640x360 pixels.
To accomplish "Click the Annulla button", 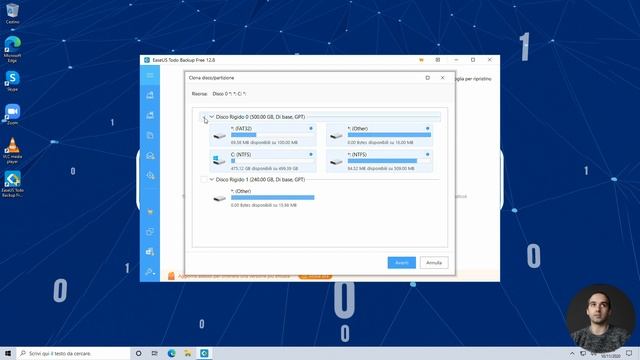I will 434,263.
